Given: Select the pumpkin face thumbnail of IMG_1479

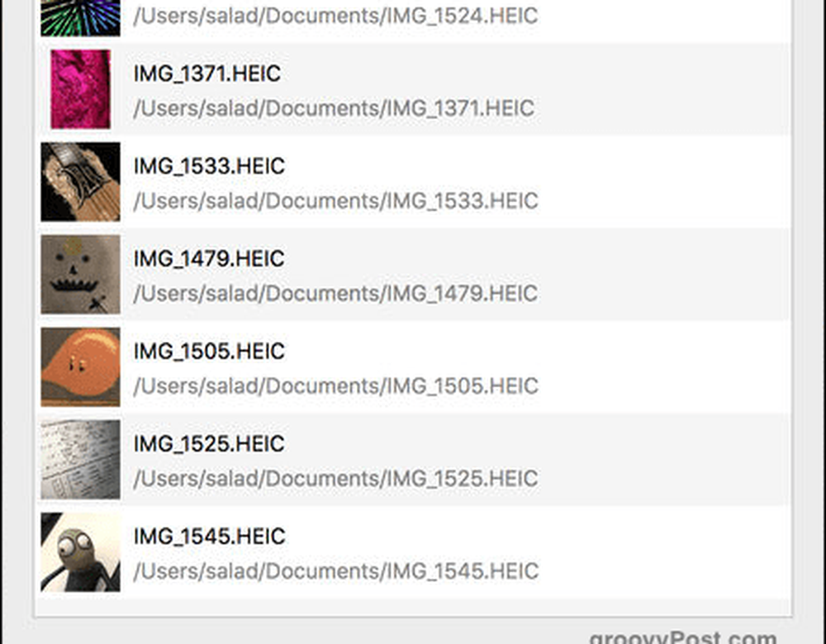Looking at the screenshot, I should (80, 274).
